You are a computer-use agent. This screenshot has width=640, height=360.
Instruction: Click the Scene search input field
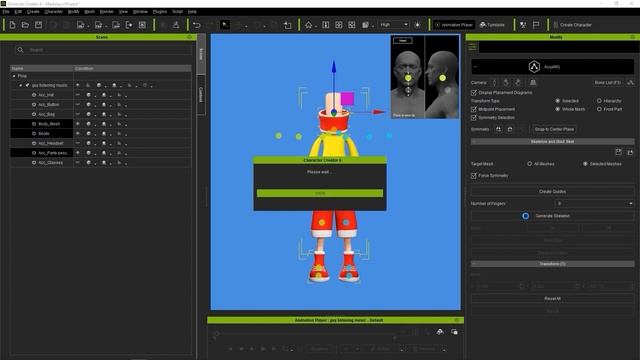tap(109, 50)
